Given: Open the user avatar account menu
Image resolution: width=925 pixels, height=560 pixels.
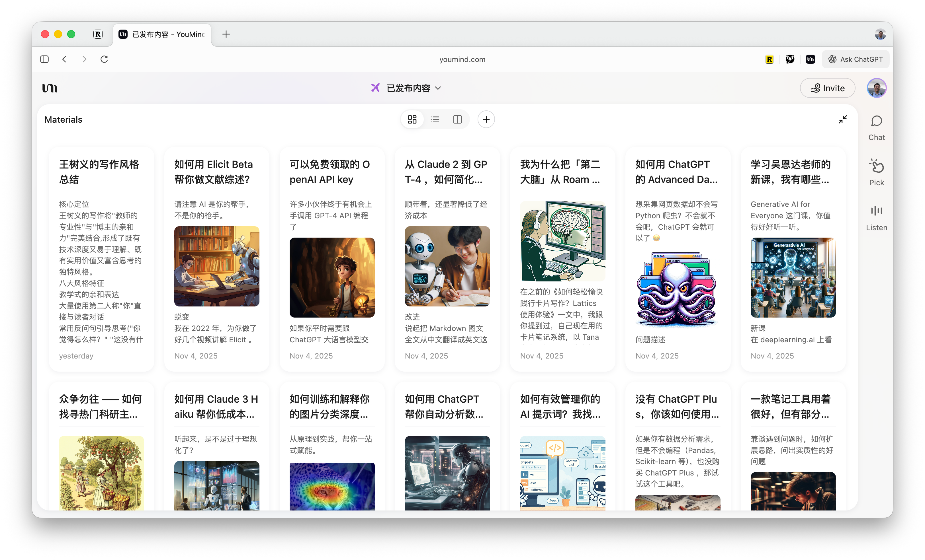Looking at the screenshot, I should (x=876, y=88).
